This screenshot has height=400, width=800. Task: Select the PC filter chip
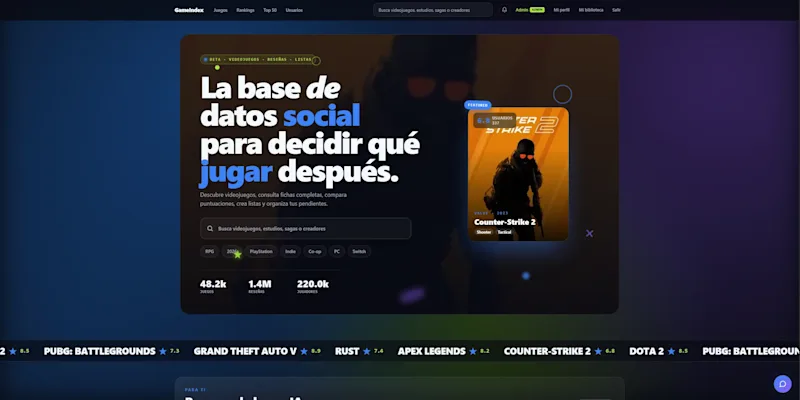337,251
